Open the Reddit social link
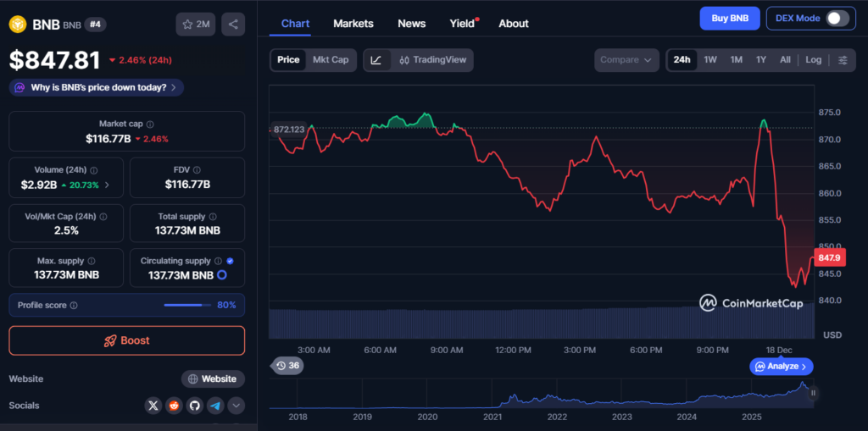The height and width of the screenshot is (431, 868). pos(174,406)
